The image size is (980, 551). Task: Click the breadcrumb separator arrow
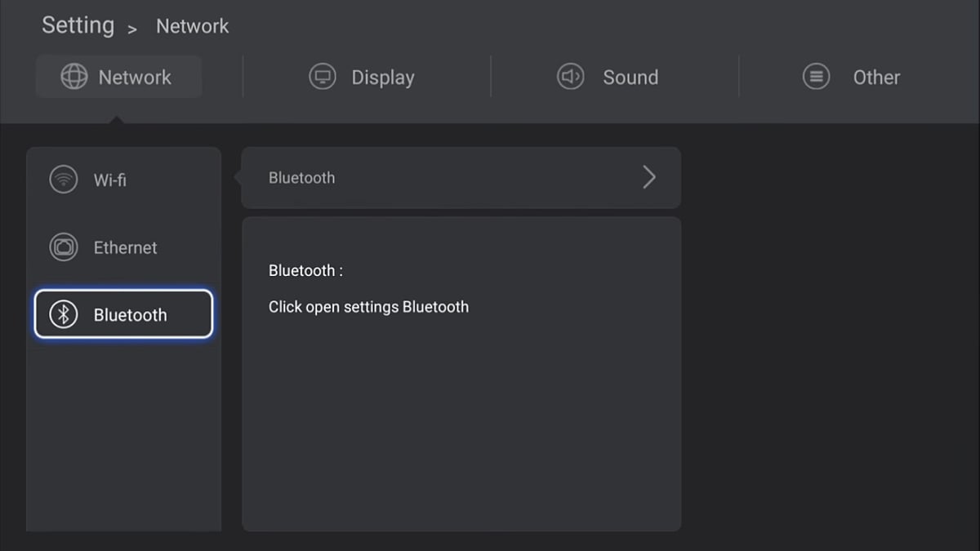pyautogui.click(x=132, y=29)
